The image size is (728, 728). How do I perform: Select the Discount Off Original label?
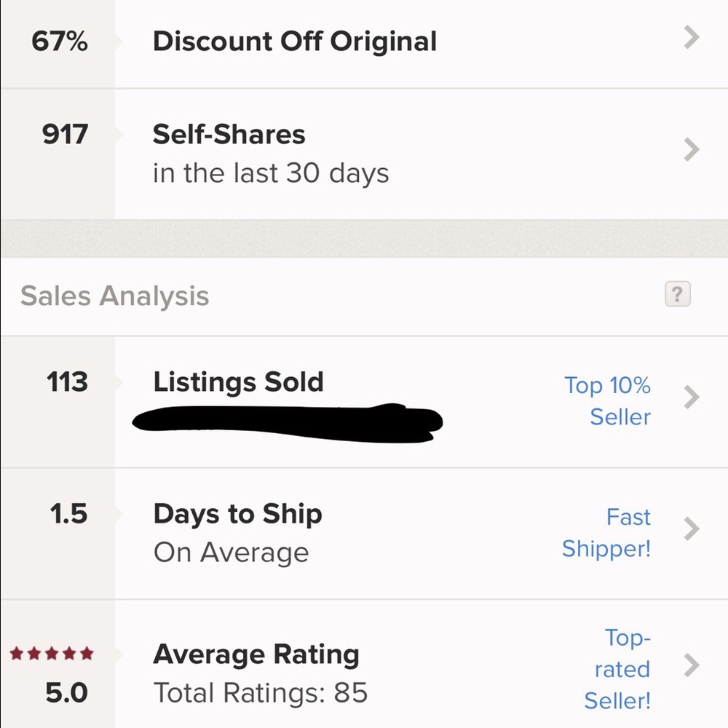(295, 41)
